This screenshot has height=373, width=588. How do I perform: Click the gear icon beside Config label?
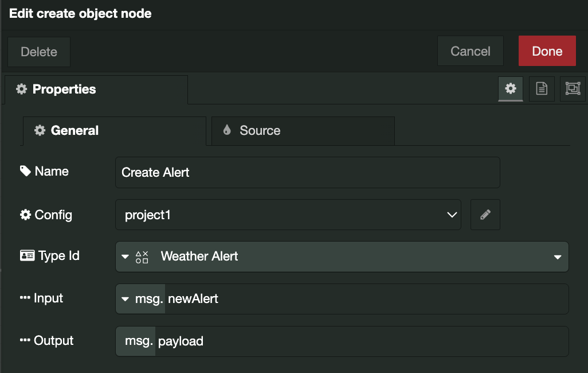coord(25,215)
